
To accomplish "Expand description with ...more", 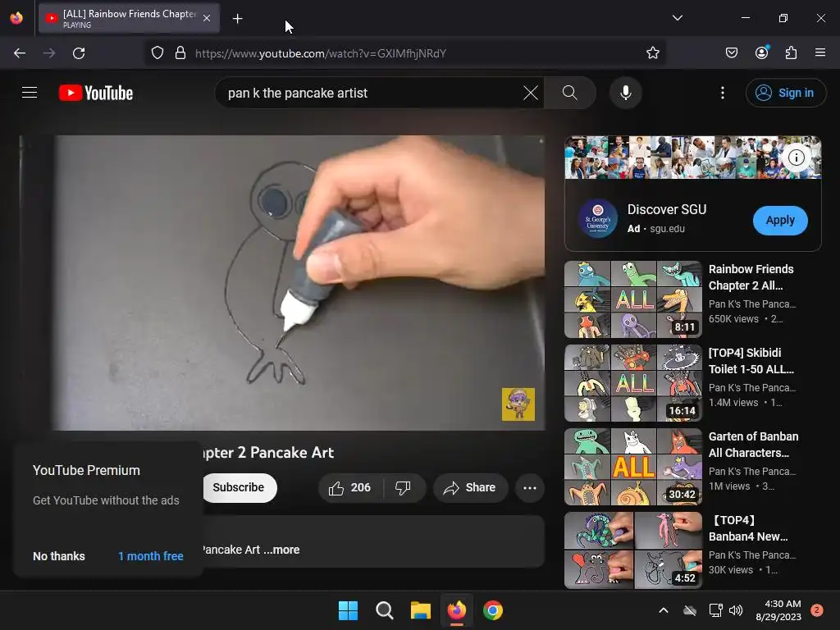I will (x=281, y=550).
